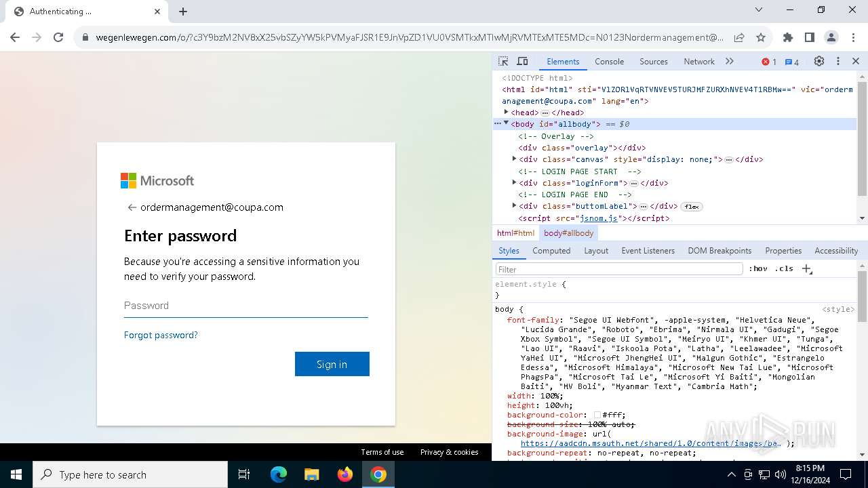Expand the buttomLabel div node
This screenshot has width=868, height=488.
514,205
